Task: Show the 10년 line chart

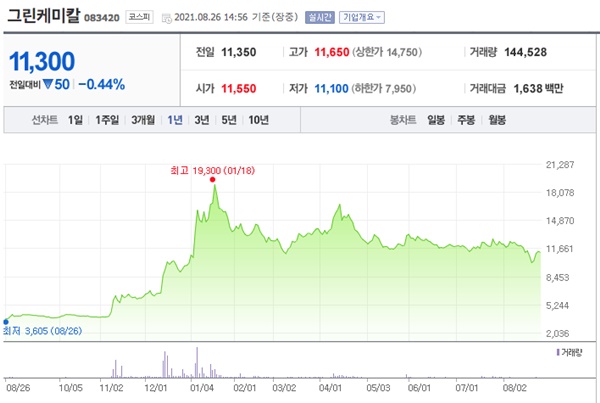Action: (x=259, y=120)
